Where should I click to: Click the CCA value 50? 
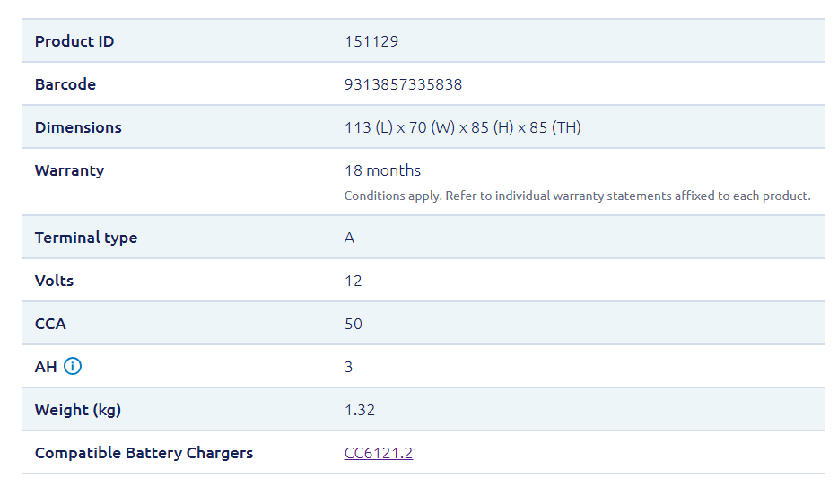[x=353, y=324]
